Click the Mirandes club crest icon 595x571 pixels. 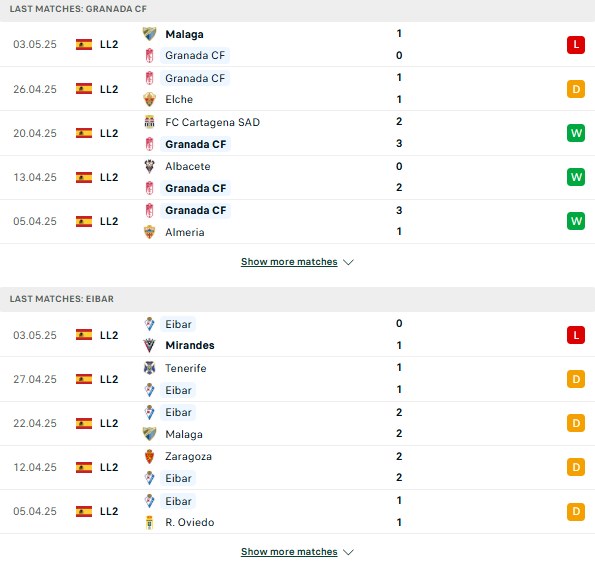coord(150,345)
